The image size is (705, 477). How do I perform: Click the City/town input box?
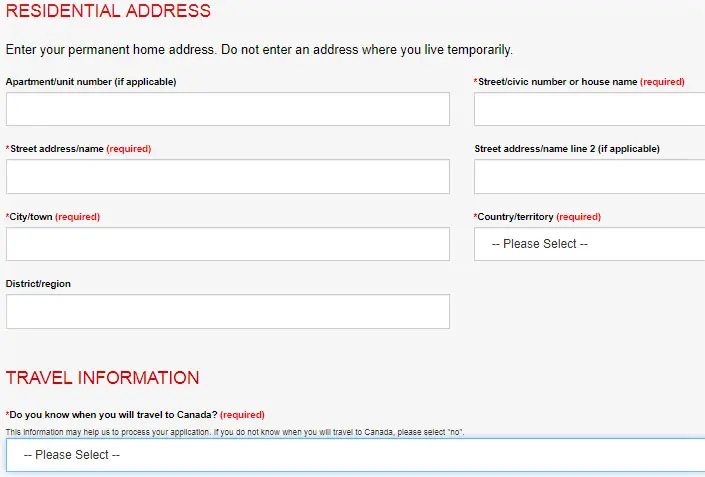coord(227,244)
